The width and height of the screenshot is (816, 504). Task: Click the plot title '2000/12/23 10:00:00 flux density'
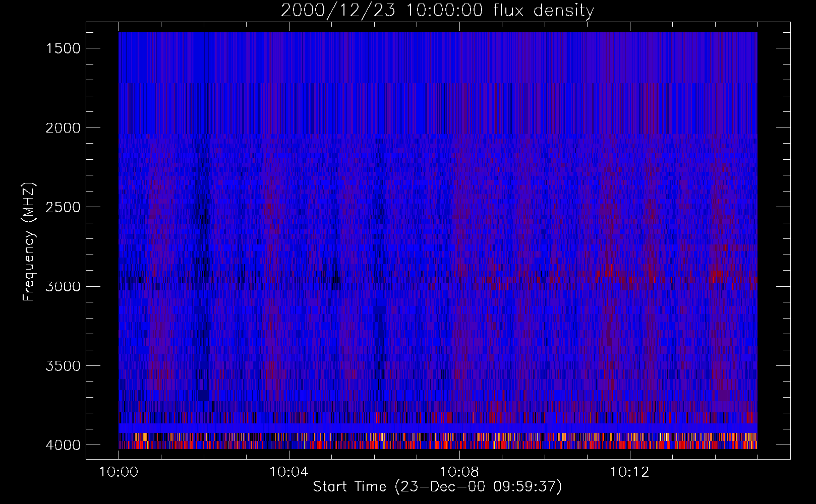point(437,11)
